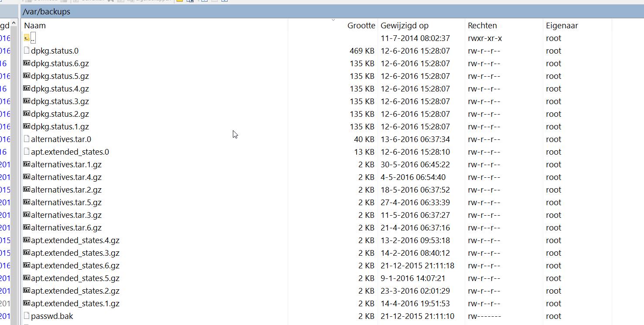Click the alternatives.tar.1.gz archive icon
Image resolution: width=644 pixels, height=325 pixels.
point(27,164)
